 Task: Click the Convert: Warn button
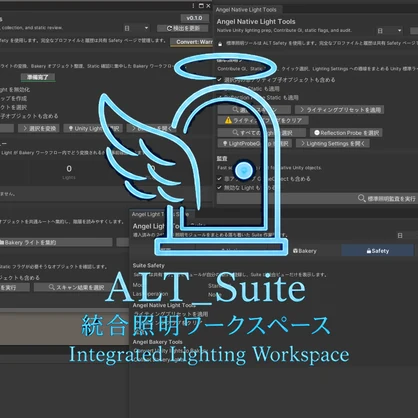coord(191,42)
